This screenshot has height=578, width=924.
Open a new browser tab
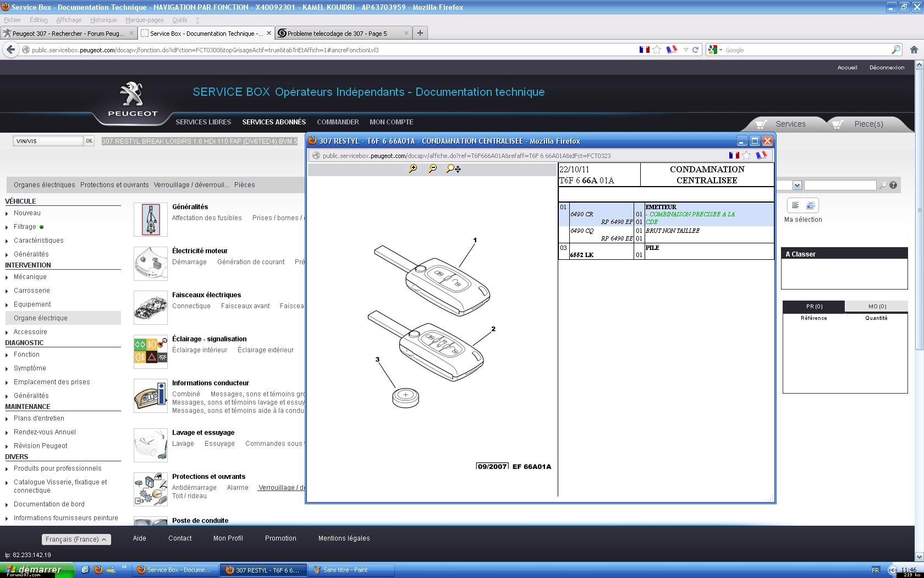coord(420,33)
